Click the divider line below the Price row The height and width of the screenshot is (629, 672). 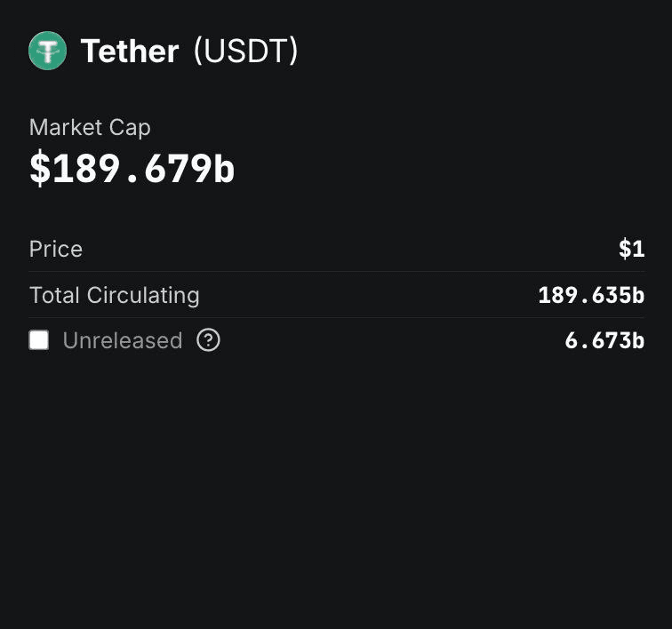(337, 271)
